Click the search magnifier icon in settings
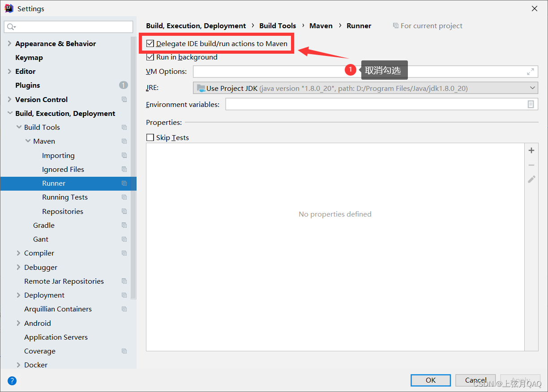Viewport: 548px width, 392px height. point(11,27)
